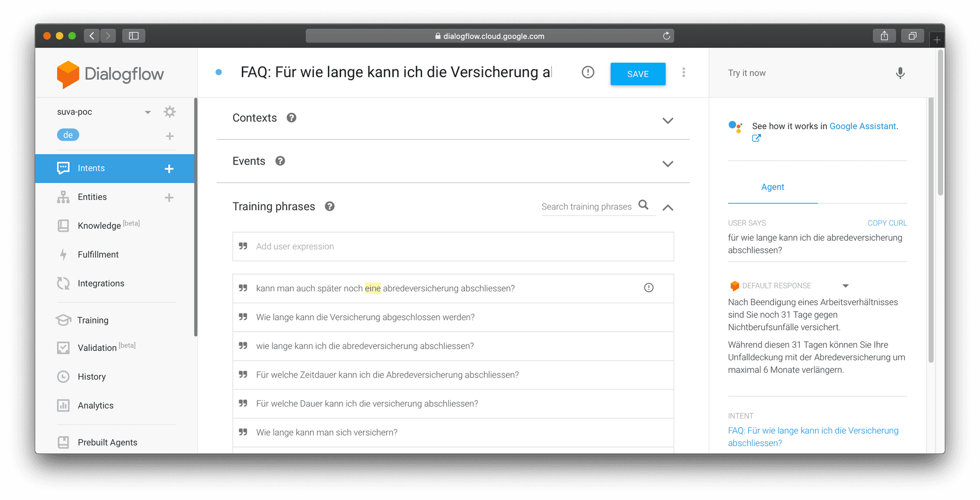This screenshot has width=980, height=500.
Task: Click the Fulfillment lightning bolt icon
Action: click(x=63, y=254)
